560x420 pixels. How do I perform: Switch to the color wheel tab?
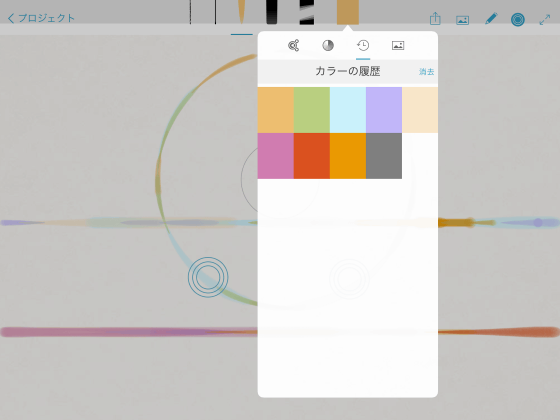coord(328,45)
